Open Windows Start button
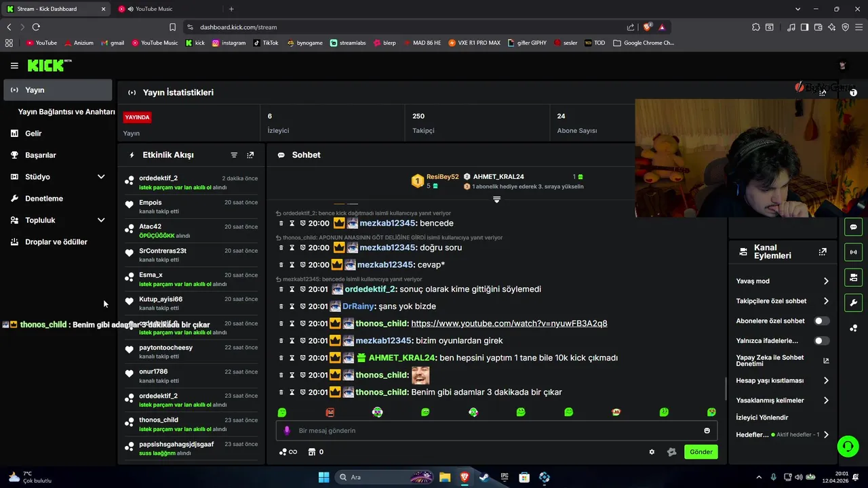This screenshot has height=488, width=868. 324,477
